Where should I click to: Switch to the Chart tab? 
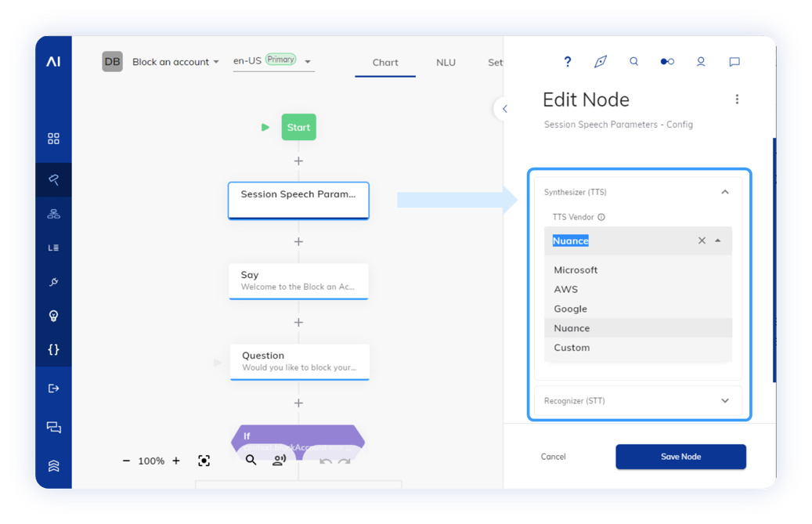click(385, 63)
